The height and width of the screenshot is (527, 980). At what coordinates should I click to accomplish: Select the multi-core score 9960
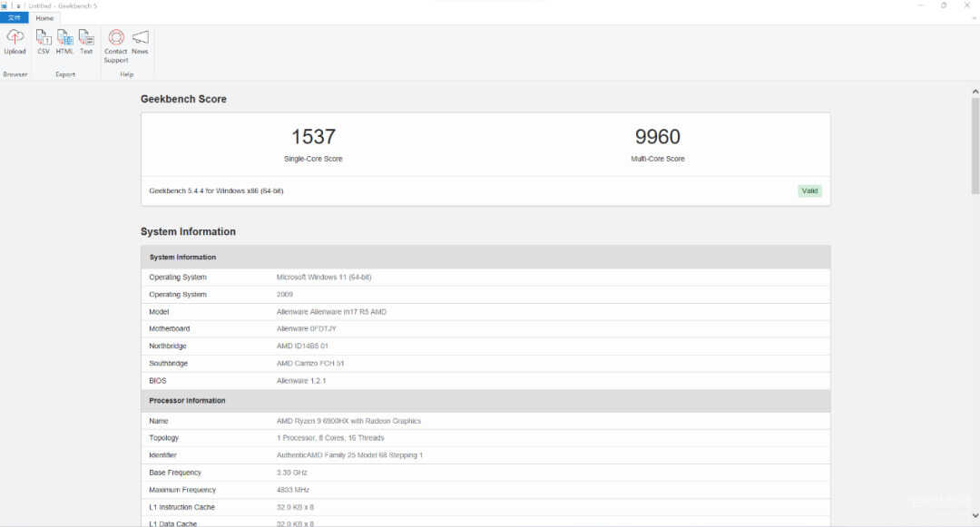tap(658, 137)
